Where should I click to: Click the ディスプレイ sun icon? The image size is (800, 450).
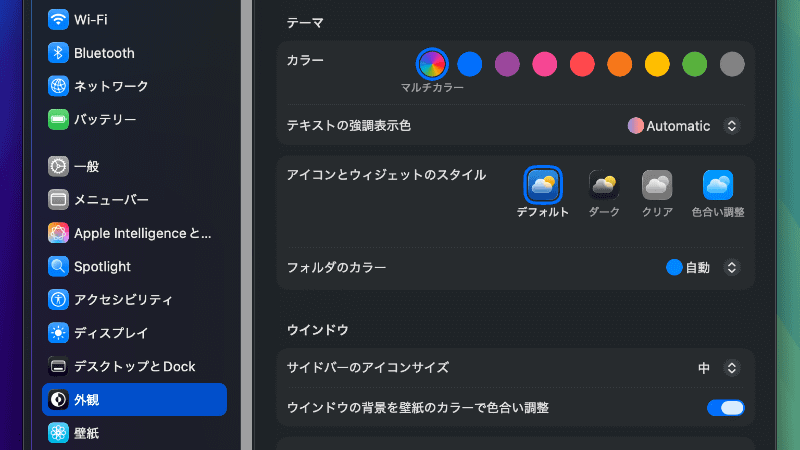pos(58,333)
